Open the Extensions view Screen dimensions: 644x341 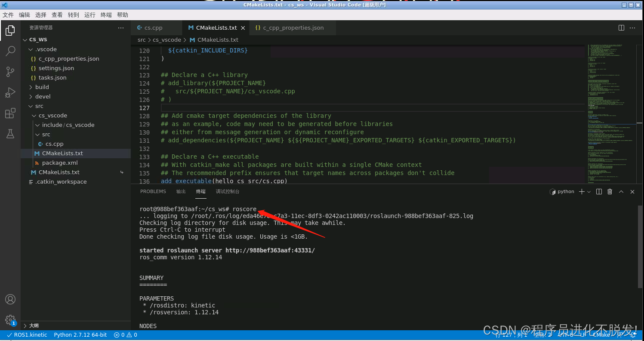click(10, 114)
